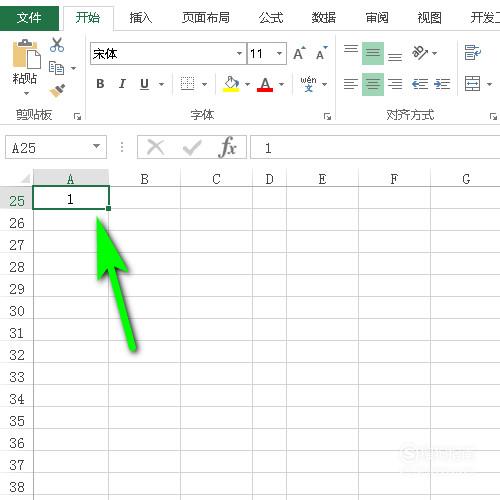The image size is (500, 500).
Task: Open the 文件 File tab
Action: click(x=29, y=17)
